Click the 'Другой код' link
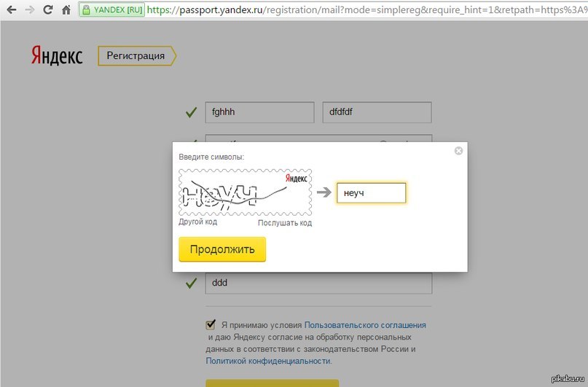588x387 pixels. (x=197, y=222)
